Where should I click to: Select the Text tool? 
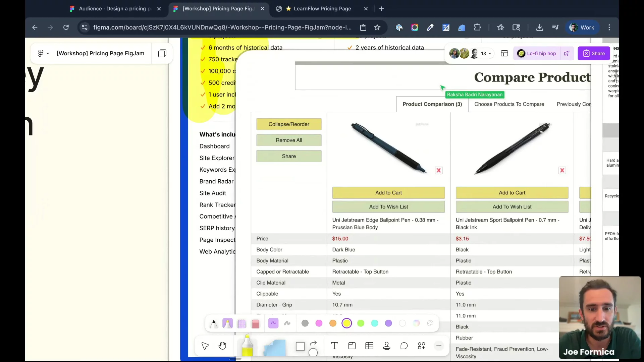pyautogui.click(x=334, y=346)
